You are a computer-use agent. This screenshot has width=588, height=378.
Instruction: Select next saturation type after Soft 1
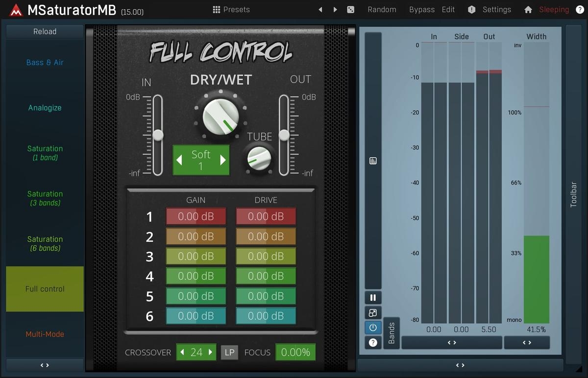pyautogui.click(x=223, y=160)
